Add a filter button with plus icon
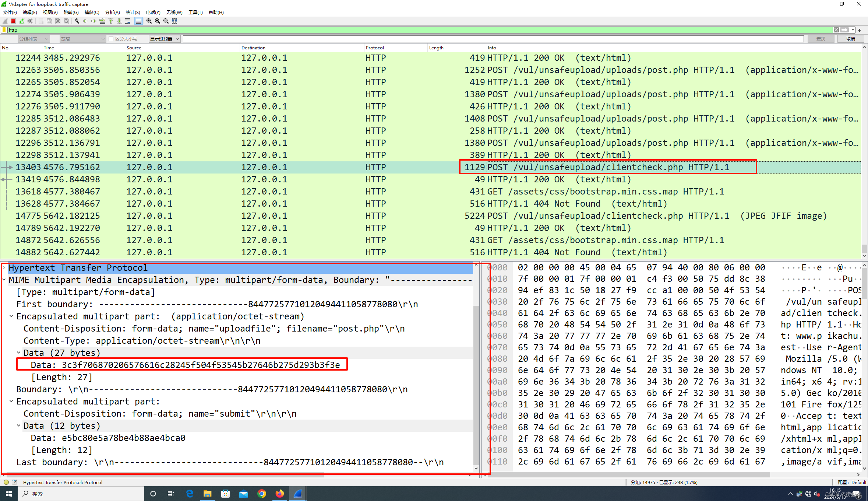 coord(860,30)
